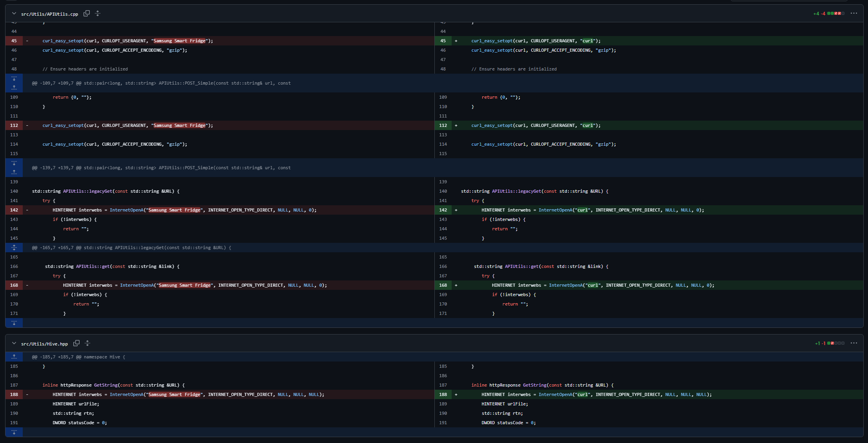
Task: Expand down at the bottom of the Hive.hpp diff
Action: [x=14, y=432]
